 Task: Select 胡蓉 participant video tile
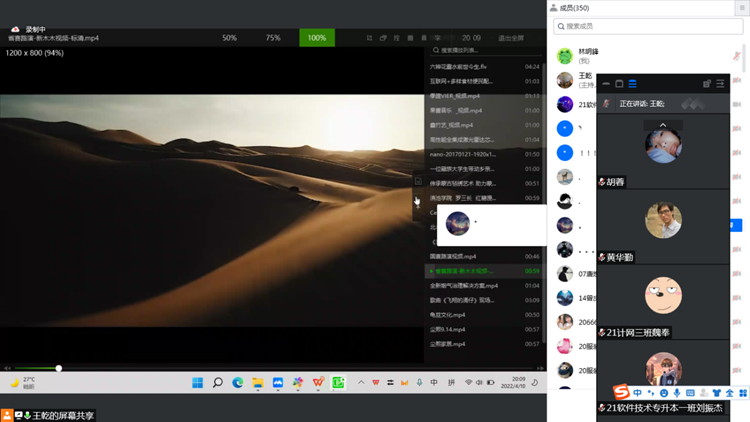[x=663, y=151]
